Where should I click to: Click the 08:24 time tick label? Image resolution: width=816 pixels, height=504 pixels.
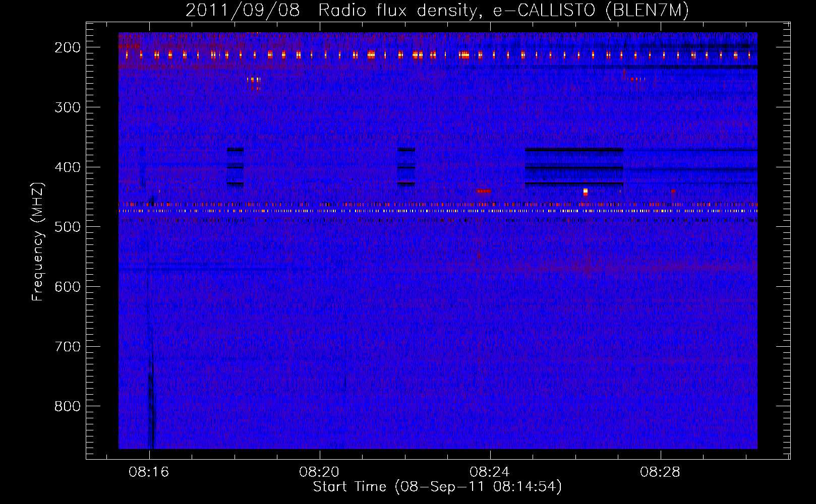pos(490,472)
